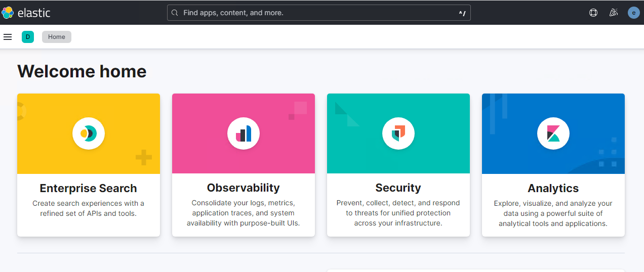This screenshot has width=644, height=272.
Task: Click the teal Security banner
Action: click(398, 133)
